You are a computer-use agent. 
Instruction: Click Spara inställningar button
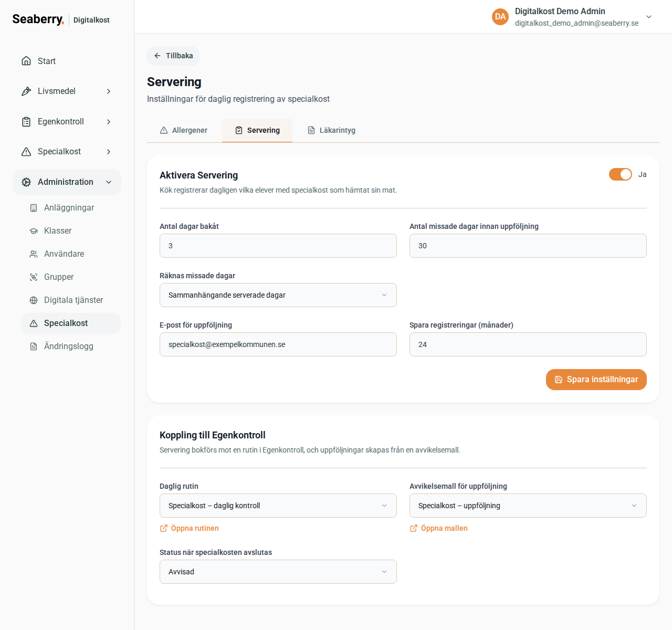click(596, 380)
